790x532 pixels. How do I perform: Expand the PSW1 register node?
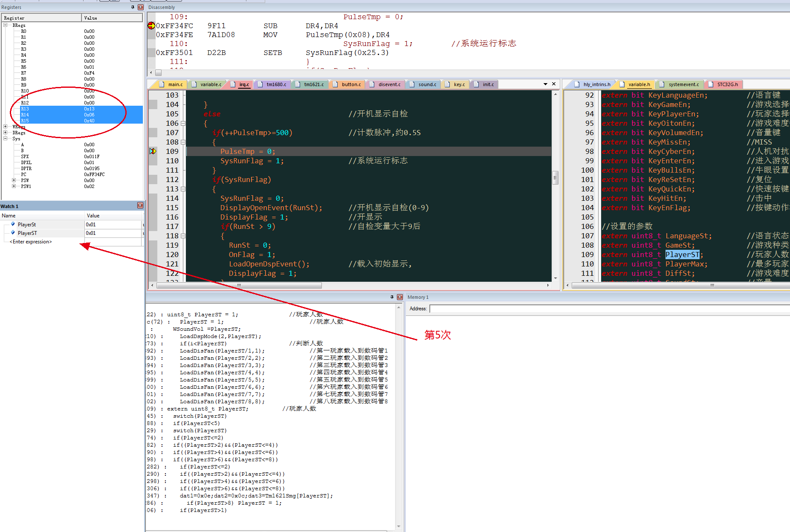[14, 186]
